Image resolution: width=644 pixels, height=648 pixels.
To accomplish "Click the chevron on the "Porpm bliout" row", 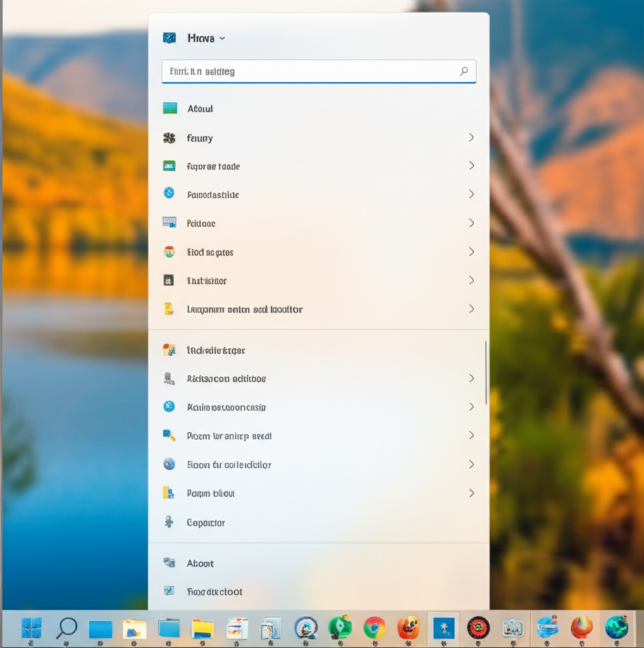I will (471, 493).
